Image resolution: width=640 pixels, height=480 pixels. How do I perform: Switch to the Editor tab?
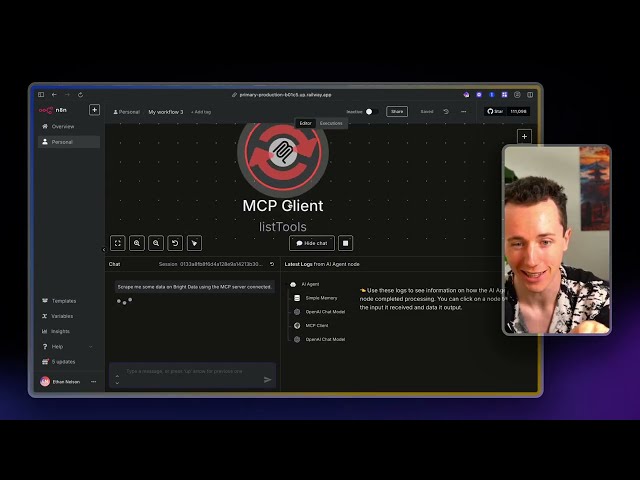tap(305, 123)
